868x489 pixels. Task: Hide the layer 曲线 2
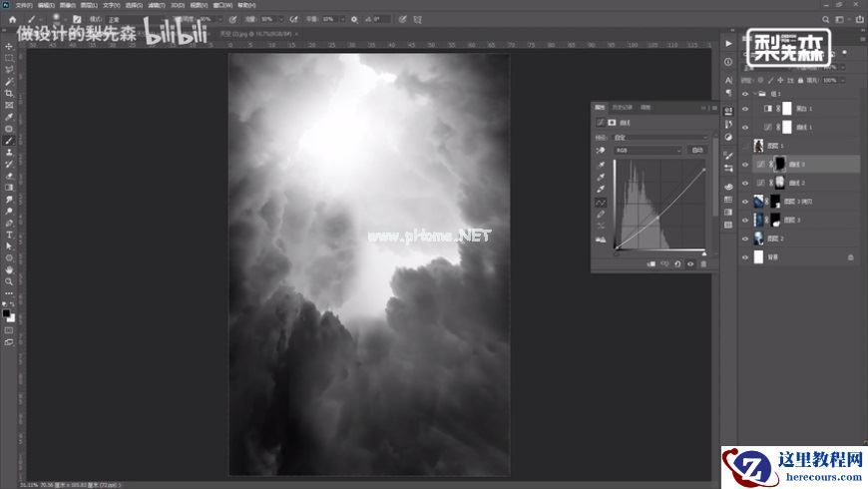click(745, 183)
